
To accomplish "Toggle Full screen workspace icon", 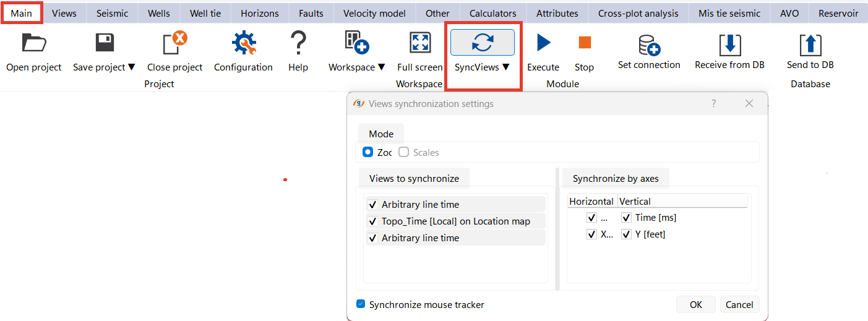I will [x=420, y=43].
